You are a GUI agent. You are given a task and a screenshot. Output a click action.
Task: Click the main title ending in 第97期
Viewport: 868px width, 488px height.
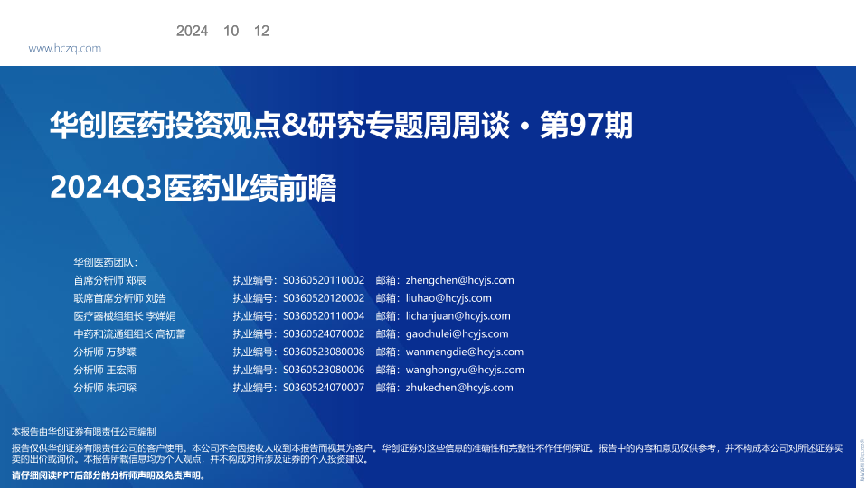coord(341,127)
